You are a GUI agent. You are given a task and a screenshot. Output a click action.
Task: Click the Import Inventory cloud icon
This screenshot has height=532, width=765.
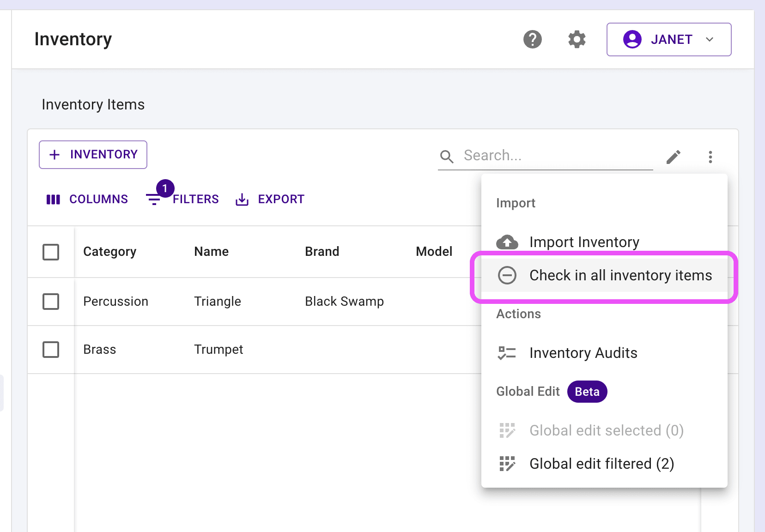point(507,242)
